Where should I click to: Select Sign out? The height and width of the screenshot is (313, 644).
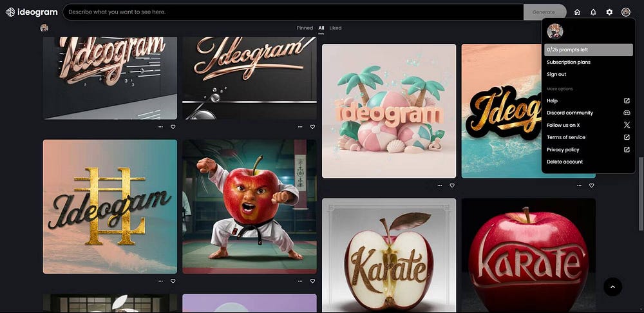[x=556, y=74]
